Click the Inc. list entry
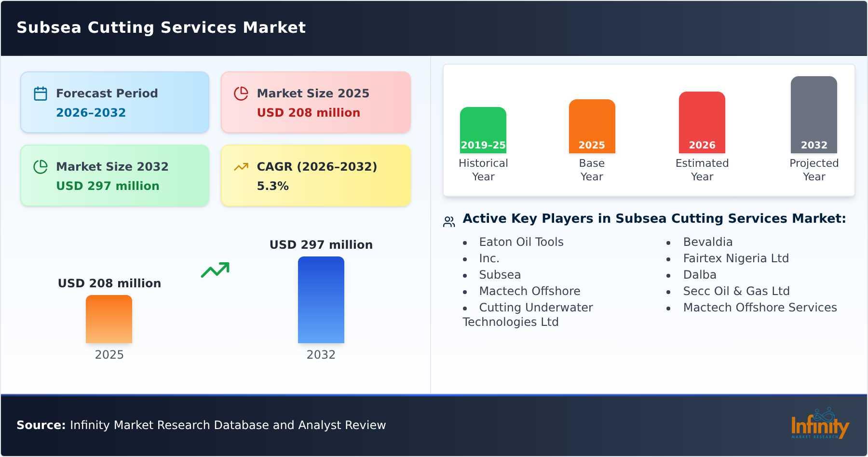The height and width of the screenshot is (457, 868). pos(489,258)
